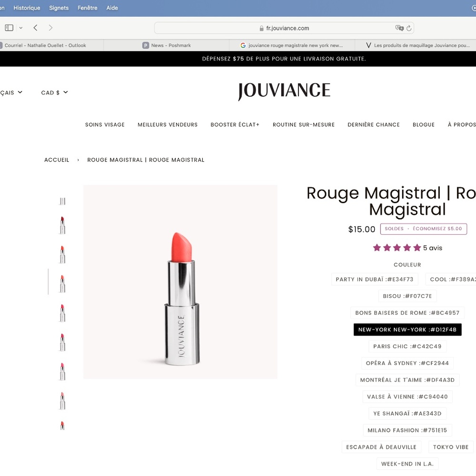Select the sixth lipstick thumbnail in gallery
Screen dimensions: 476x476
pos(62,342)
